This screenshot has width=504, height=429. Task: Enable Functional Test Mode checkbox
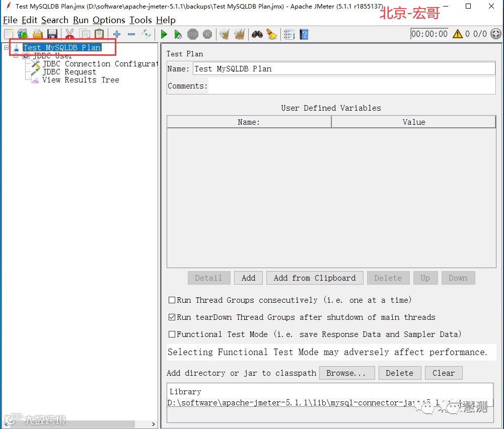click(x=172, y=334)
